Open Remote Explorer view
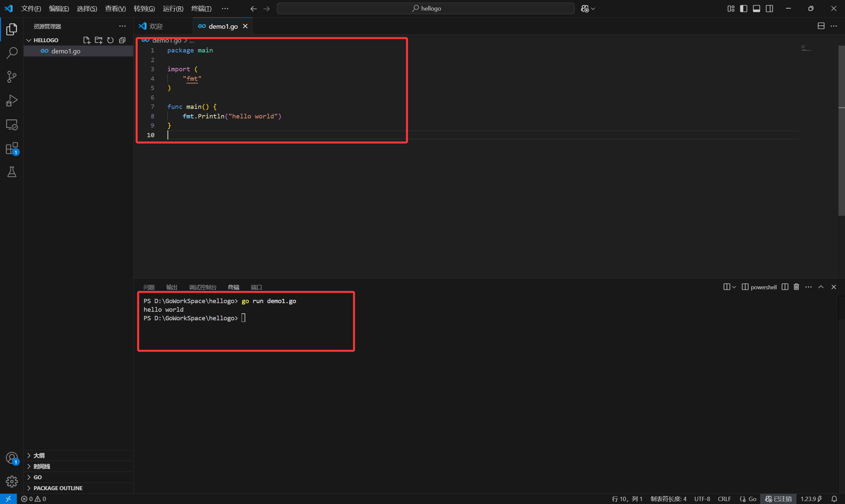 pyautogui.click(x=12, y=125)
